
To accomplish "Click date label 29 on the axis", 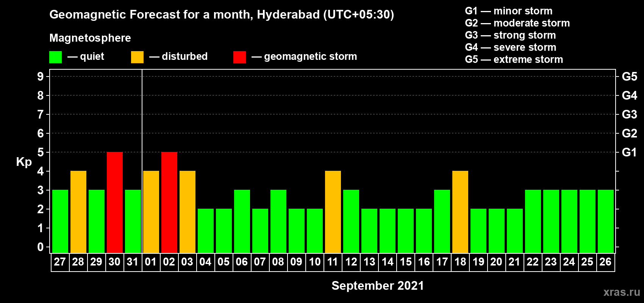I will tap(96, 262).
